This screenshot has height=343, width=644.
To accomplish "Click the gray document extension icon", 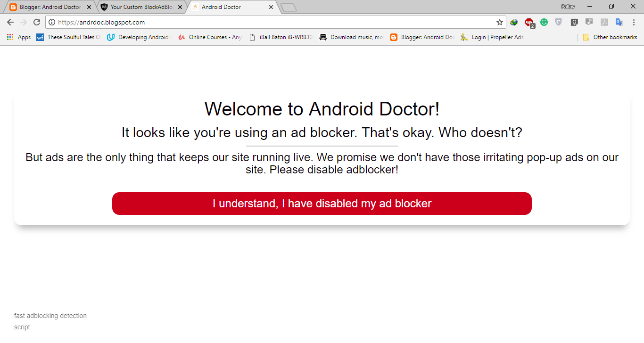I will 589,22.
